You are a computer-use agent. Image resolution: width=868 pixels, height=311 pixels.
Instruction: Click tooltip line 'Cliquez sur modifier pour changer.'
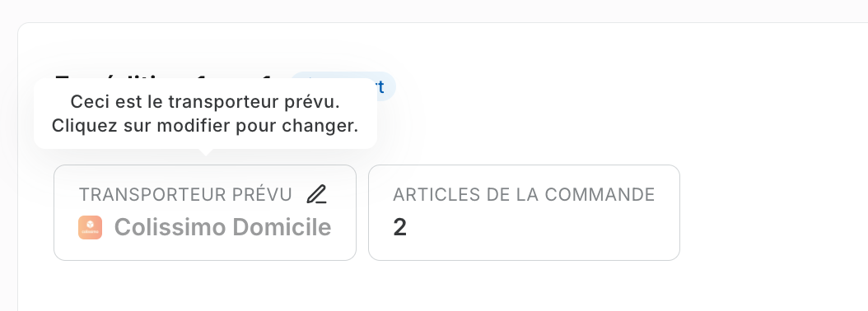tap(205, 126)
